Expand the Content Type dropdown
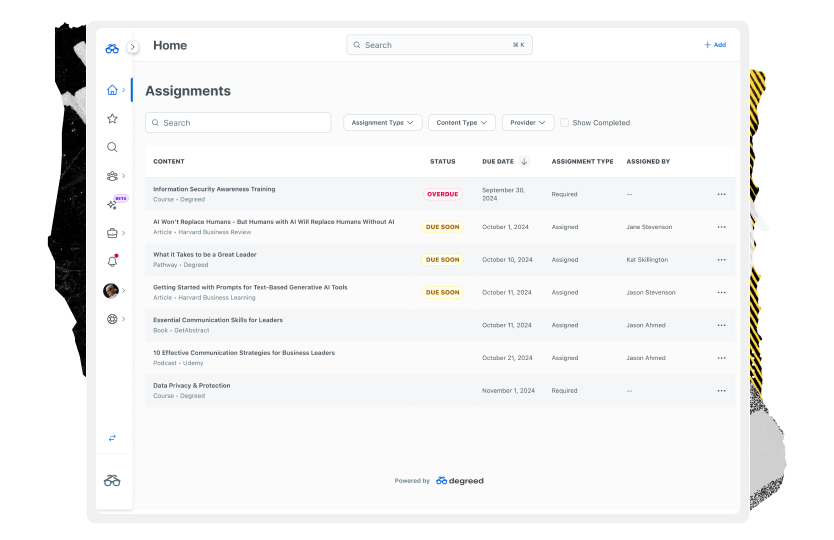 (462, 123)
